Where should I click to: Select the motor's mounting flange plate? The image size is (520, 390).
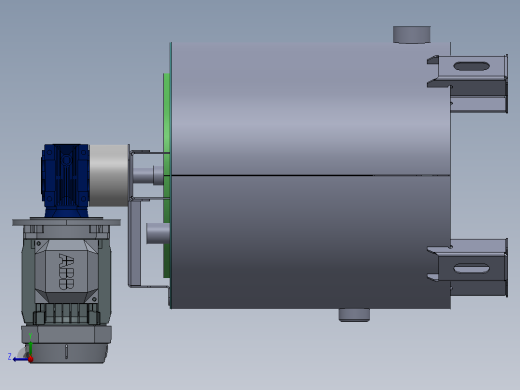(x=66, y=222)
